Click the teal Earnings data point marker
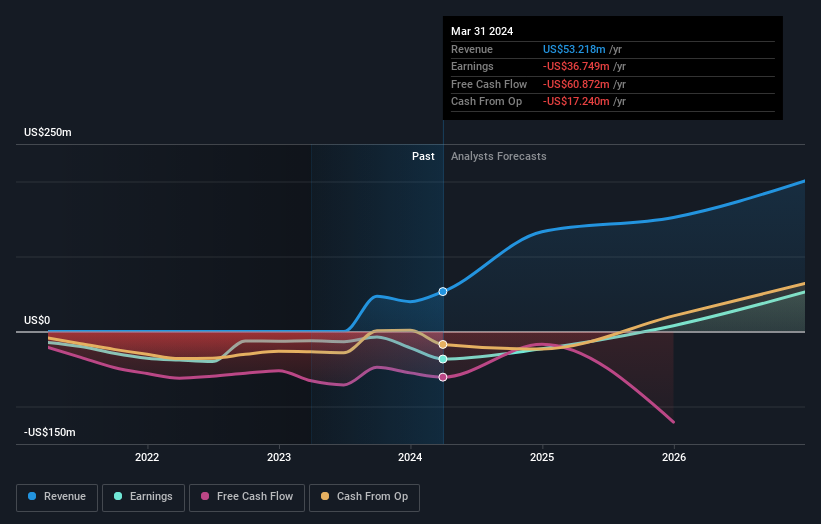Image resolution: width=821 pixels, height=524 pixels. click(x=443, y=359)
